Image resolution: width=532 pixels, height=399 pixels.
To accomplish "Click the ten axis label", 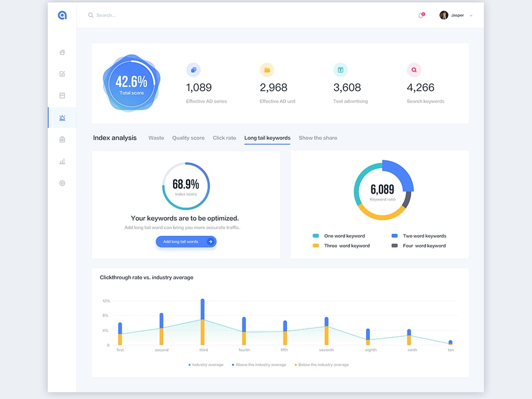I will [451, 350].
